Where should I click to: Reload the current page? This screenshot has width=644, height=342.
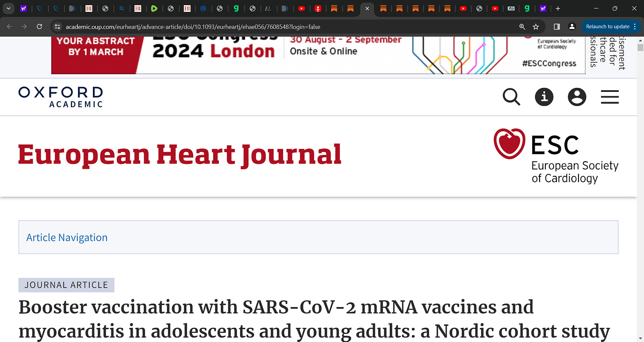(x=39, y=27)
